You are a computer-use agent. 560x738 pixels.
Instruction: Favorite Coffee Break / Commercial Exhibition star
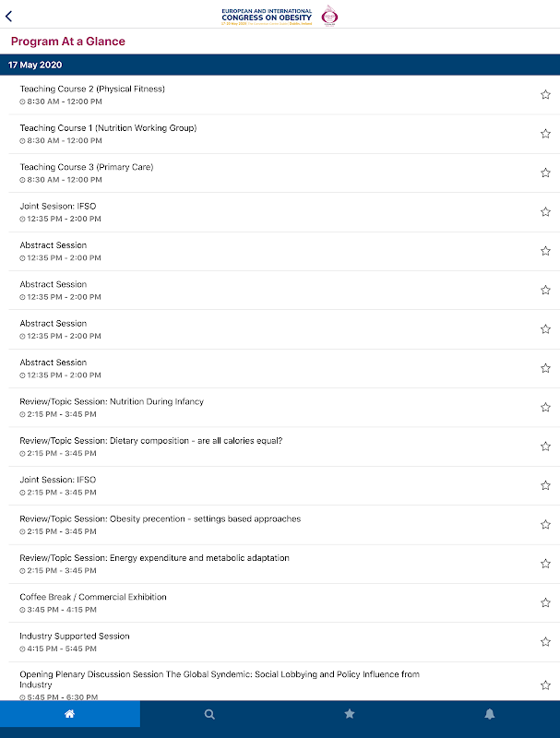(545, 603)
